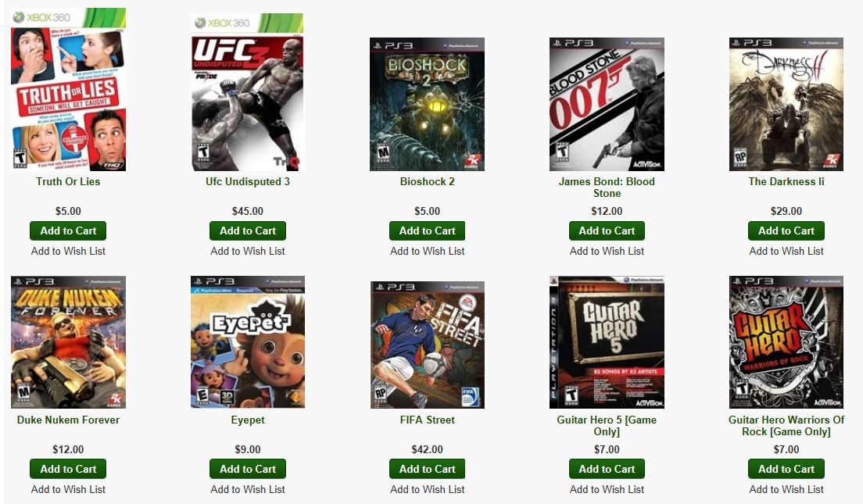Add Truth Or Lies to cart
This screenshot has height=504, width=863.
(x=68, y=231)
